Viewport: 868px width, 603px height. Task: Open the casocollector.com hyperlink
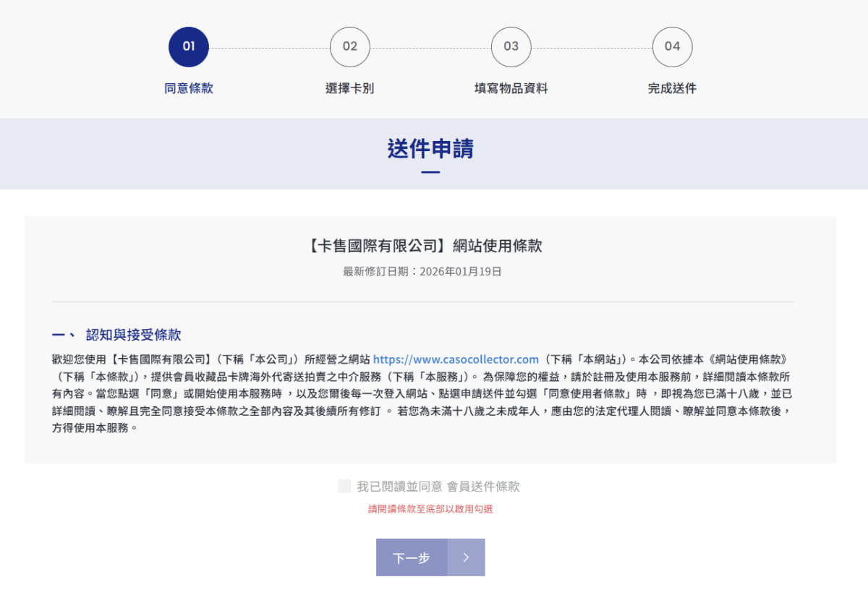pos(456,359)
